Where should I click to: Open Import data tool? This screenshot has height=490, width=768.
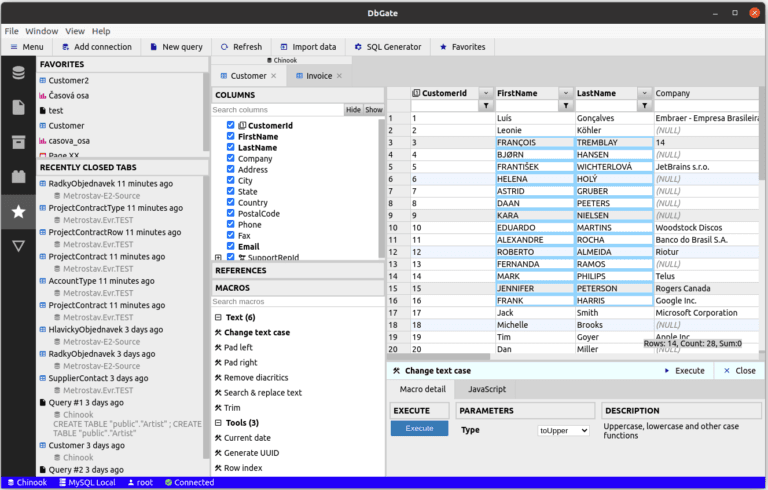pos(308,47)
